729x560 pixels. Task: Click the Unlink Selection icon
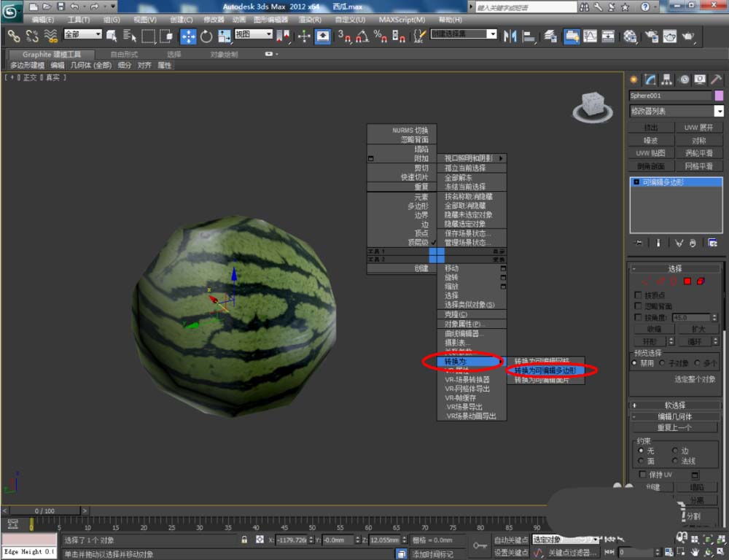(32, 36)
